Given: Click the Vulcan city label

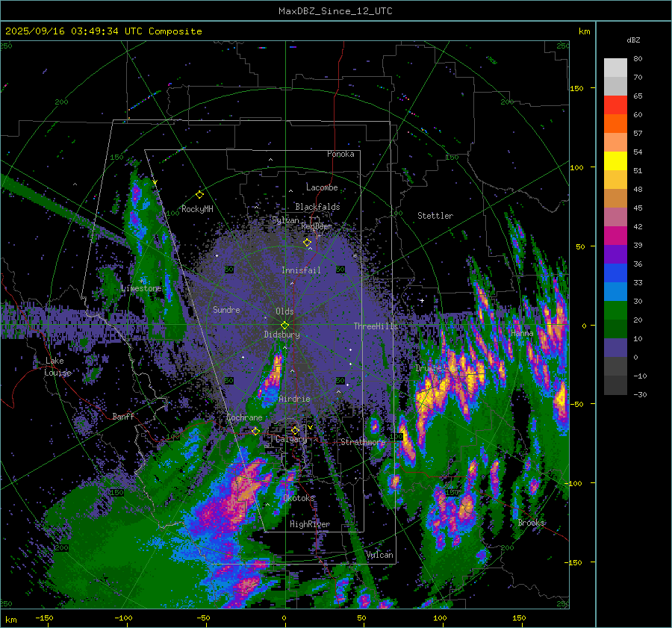Looking at the screenshot, I should pos(380,555).
